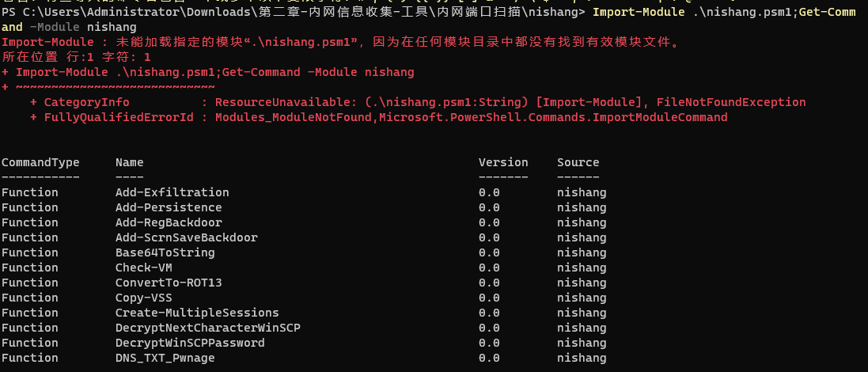Click the Base64ToString function name
The width and height of the screenshot is (868, 372).
pos(165,252)
